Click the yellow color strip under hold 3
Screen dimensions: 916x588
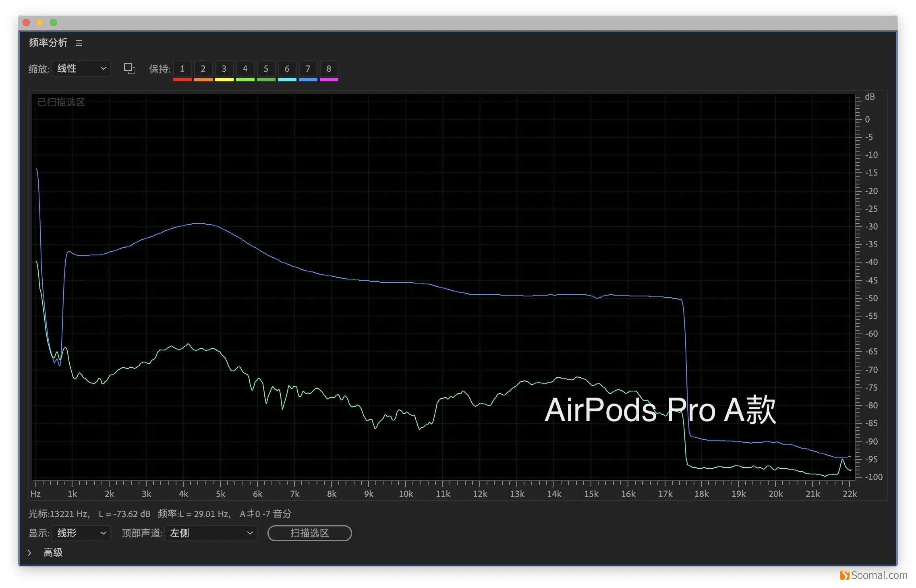coord(224,80)
